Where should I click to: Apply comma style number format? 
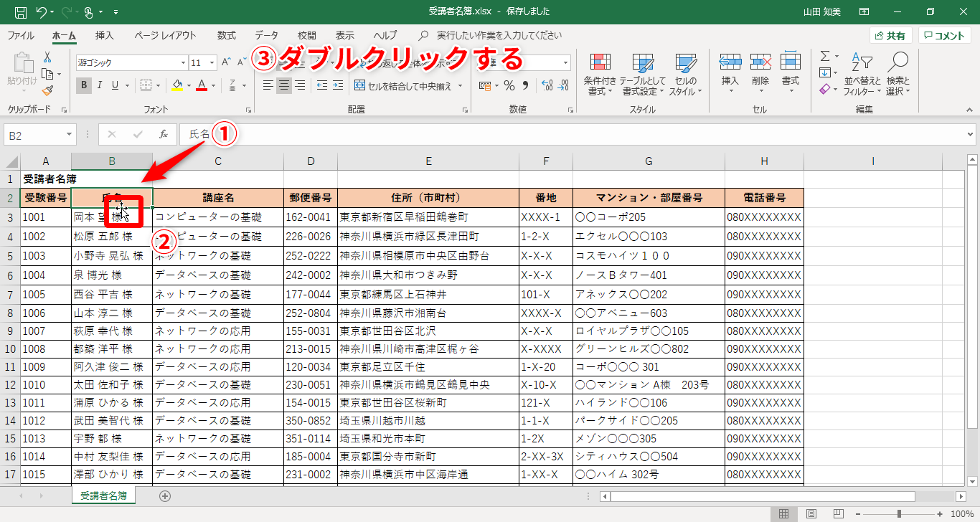(x=525, y=86)
